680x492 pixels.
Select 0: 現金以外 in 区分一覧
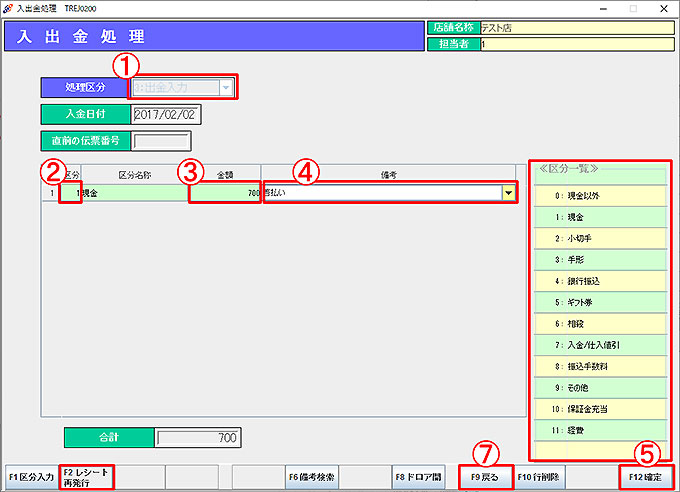click(x=600, y=196)
